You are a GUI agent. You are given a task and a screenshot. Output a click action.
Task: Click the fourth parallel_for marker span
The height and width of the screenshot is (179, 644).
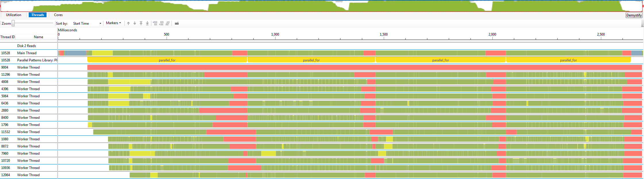(x=568, y=60)
